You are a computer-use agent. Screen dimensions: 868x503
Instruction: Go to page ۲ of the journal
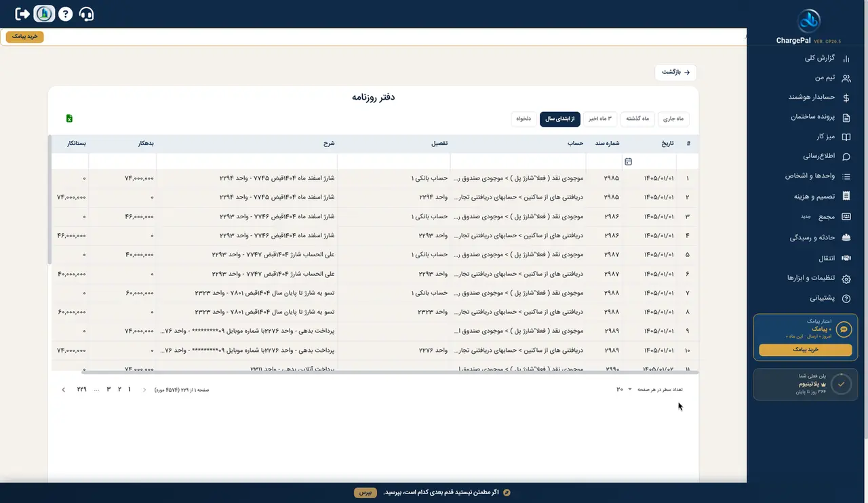click(119, 389)
